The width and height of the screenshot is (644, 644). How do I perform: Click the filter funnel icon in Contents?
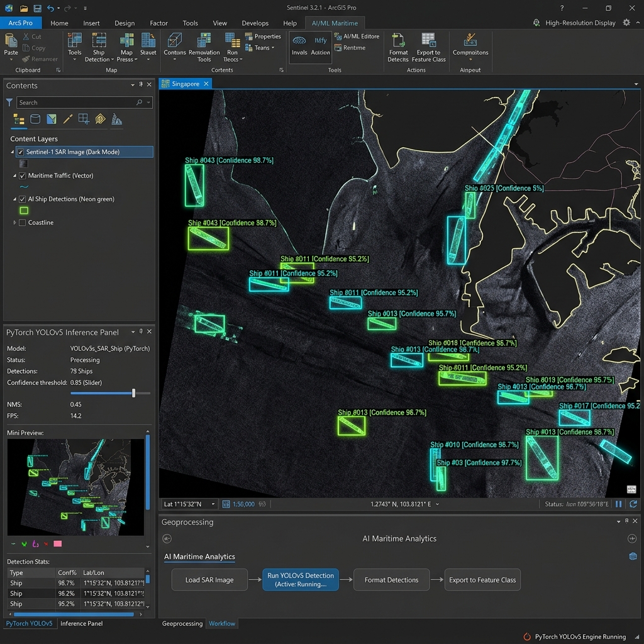(x=9, y=103)
